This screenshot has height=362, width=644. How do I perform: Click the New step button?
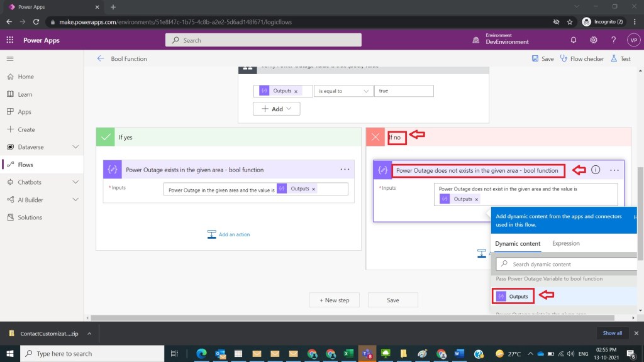pyautogui.click(x=334, y=300)
